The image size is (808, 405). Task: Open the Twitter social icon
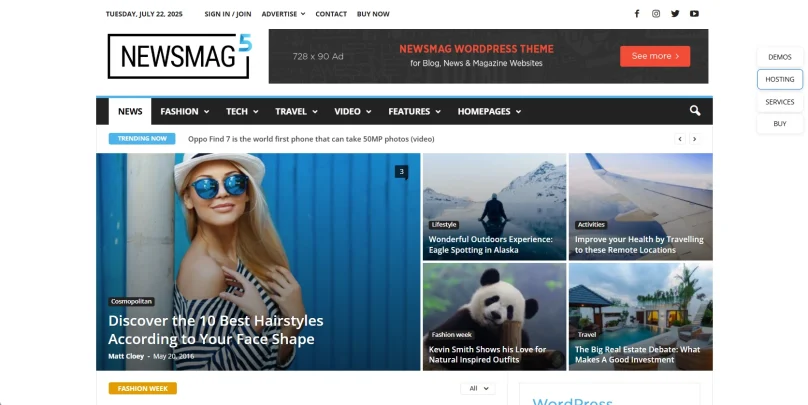click(675, 14)
